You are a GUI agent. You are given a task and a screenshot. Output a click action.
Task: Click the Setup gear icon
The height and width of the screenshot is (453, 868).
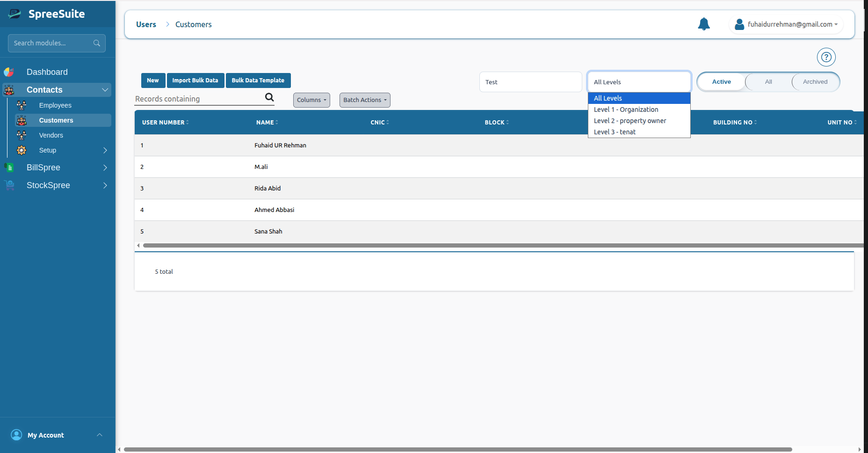(x=22, y=150)
